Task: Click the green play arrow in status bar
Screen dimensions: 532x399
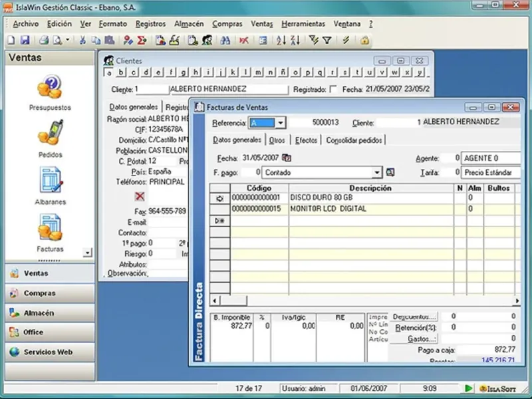Action: 469,388
